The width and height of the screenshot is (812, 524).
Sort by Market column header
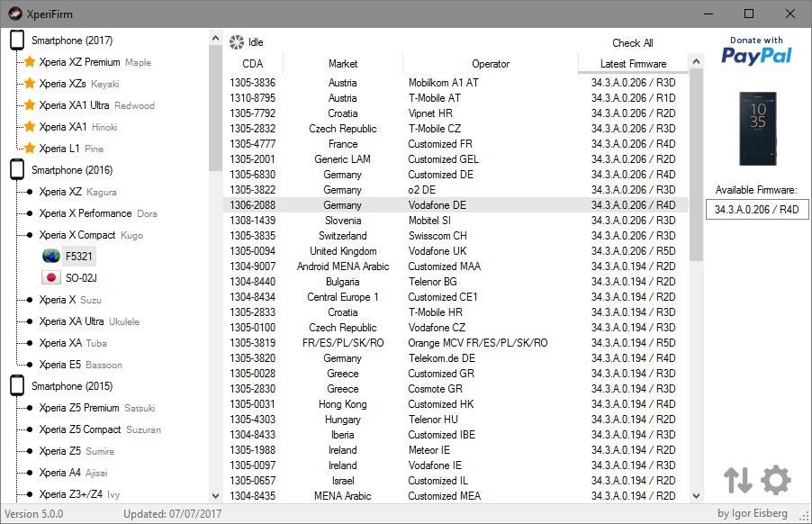tap(343, 64)
